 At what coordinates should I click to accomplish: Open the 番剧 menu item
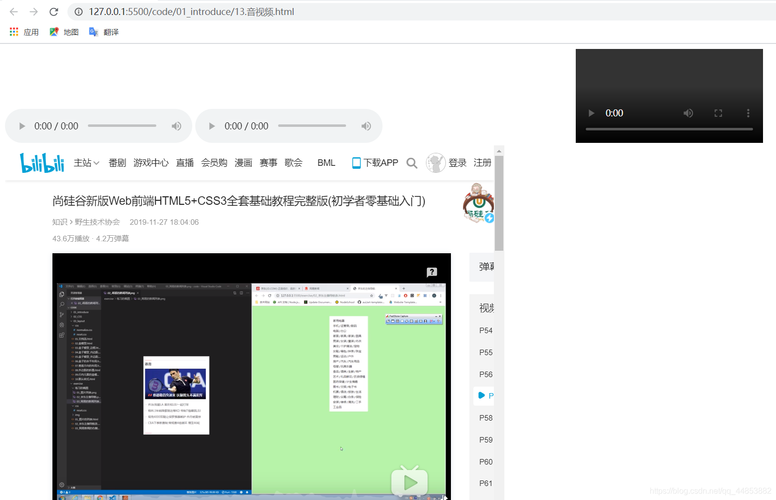click(x=117, y=163)
